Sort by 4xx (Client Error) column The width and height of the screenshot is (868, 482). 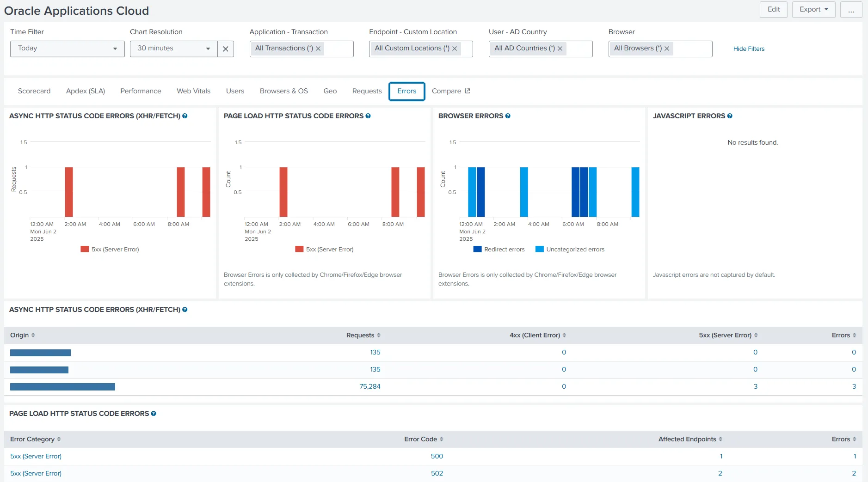pos(538,335)
